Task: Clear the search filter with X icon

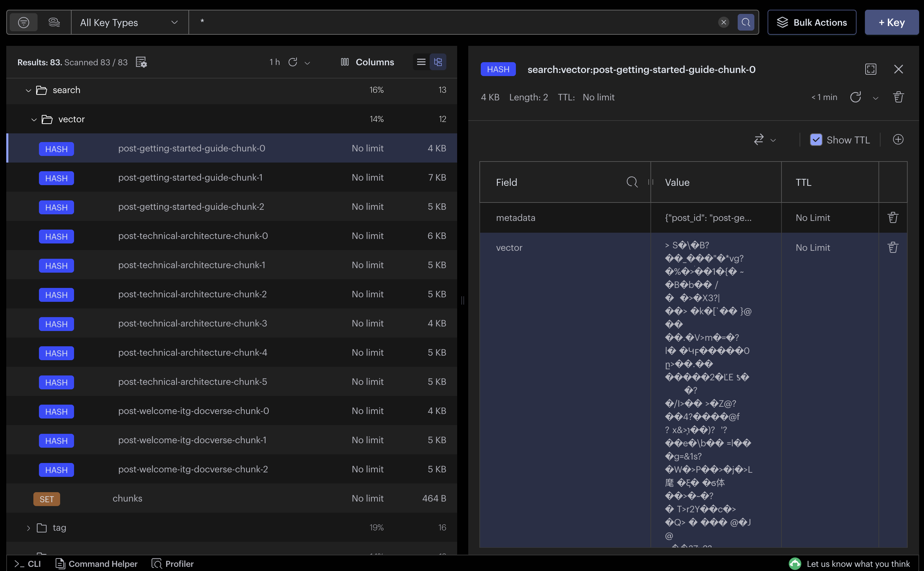Action: 723,22
